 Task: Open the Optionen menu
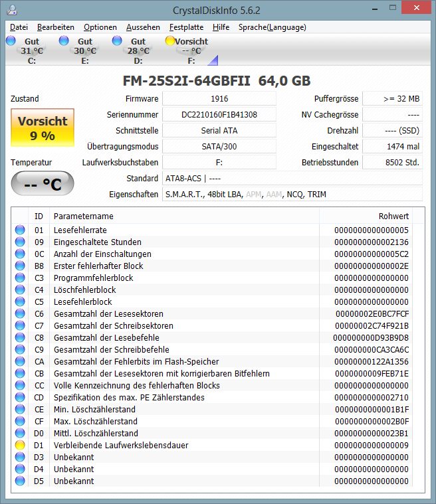coord(100,27)
